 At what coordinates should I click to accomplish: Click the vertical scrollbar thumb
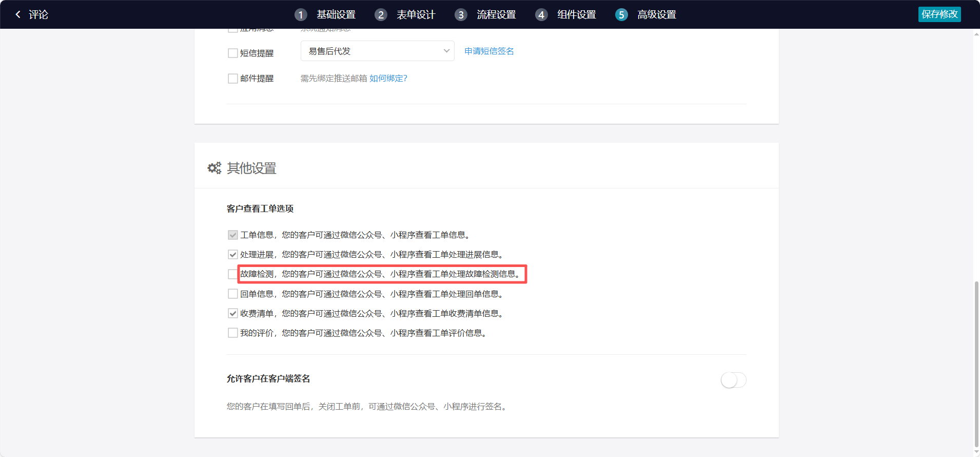pos(976,364)
